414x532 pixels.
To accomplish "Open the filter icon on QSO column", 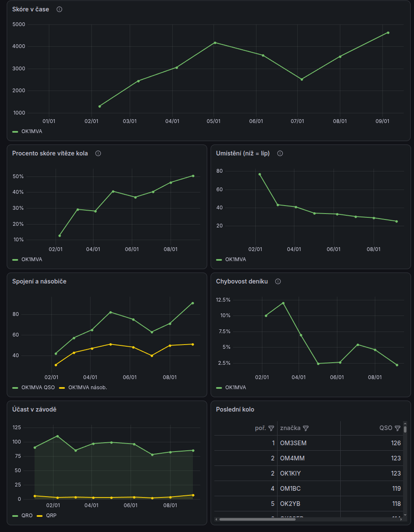I will (x=397, y=428).
